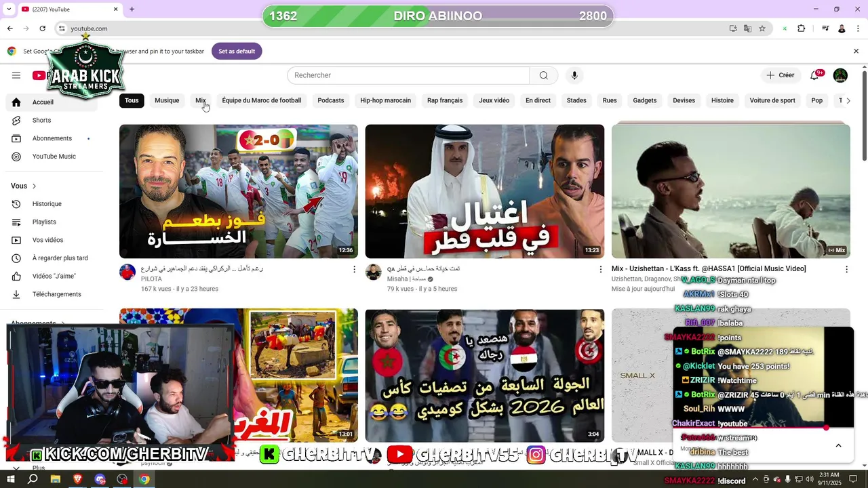This screenshot has height=488, width=868.
Task: Click the Set as default button
Action: 237,51
